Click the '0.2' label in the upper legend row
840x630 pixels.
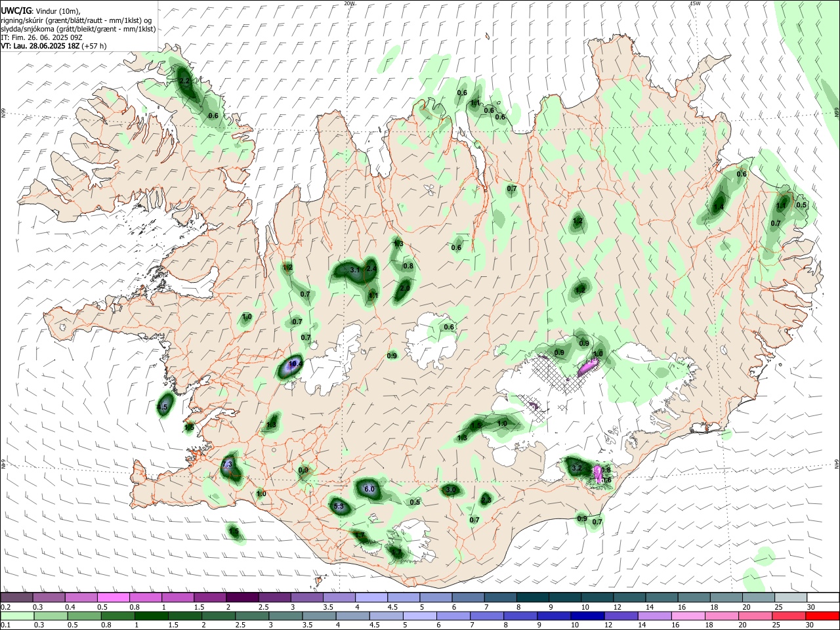[x=6, y=607]
